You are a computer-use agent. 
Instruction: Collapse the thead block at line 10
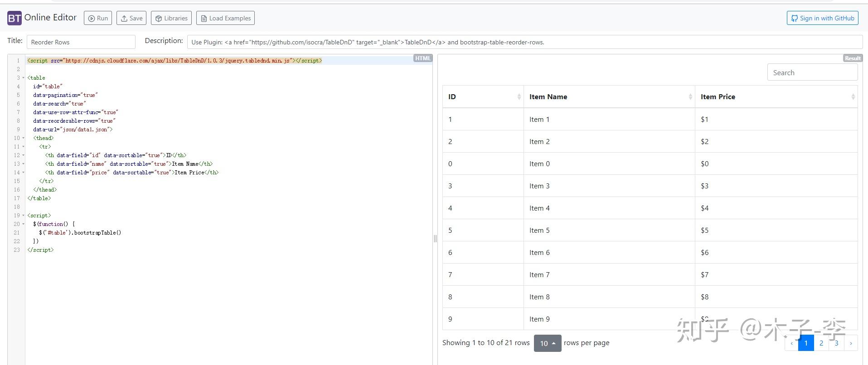click(x=23, y=138)
